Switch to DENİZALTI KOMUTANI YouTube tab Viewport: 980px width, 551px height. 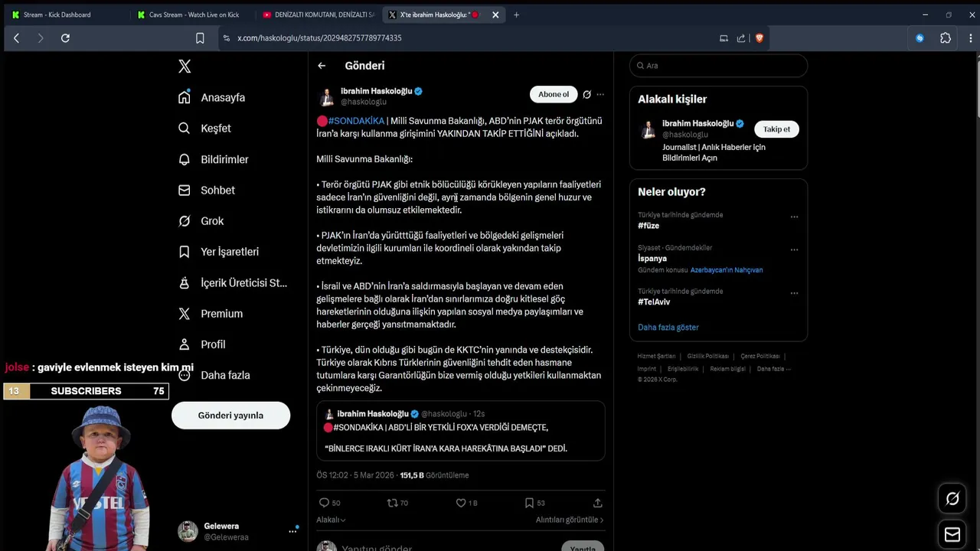pyautogui.click(x=317, y=15)
